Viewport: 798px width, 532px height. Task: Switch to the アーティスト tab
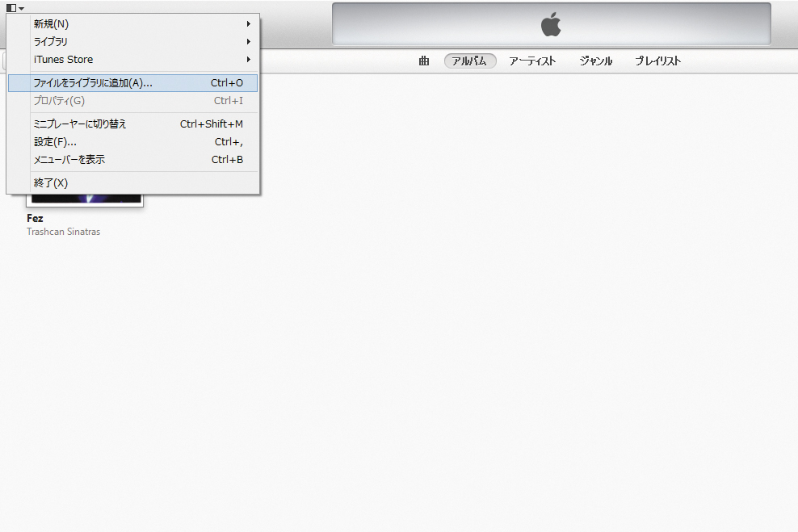pos(533,61)
